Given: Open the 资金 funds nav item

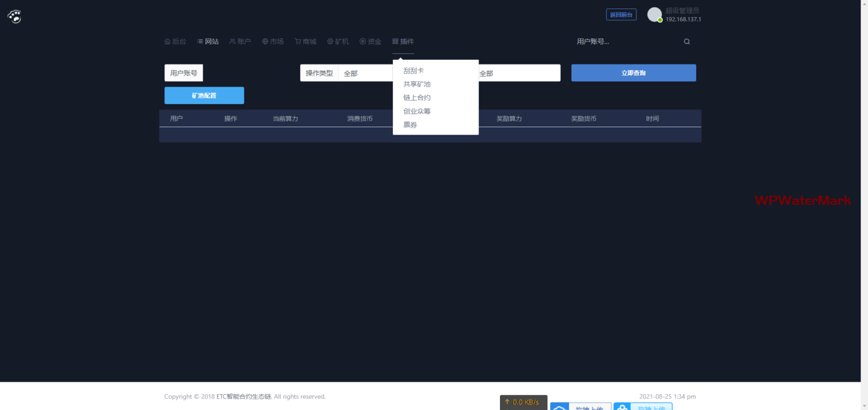Looking at the screenshot, I should 370,41.
